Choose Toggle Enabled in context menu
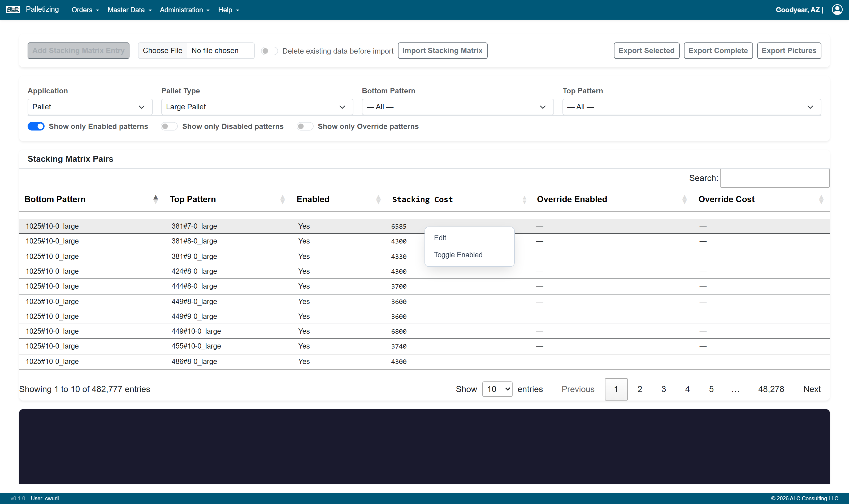 click(469, 255)
